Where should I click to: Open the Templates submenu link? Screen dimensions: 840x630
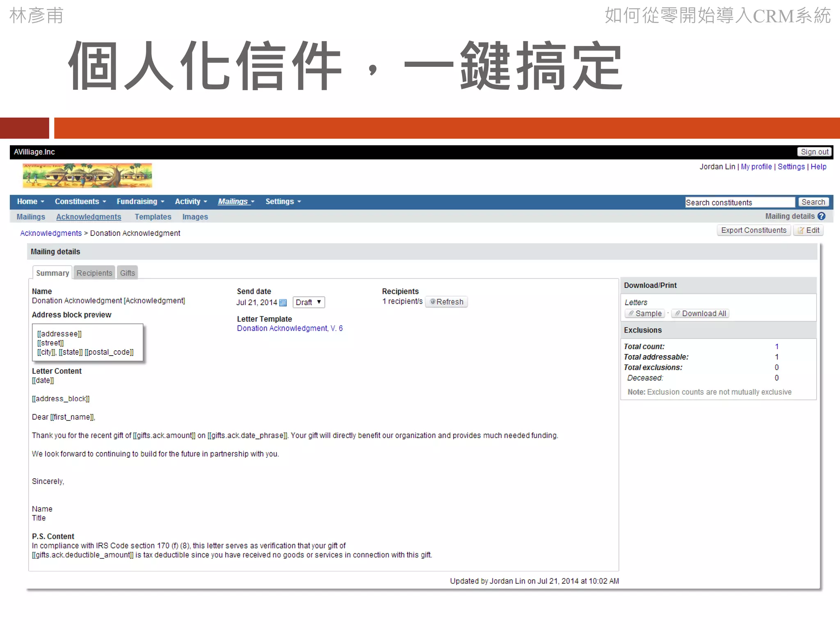point(153,217)
